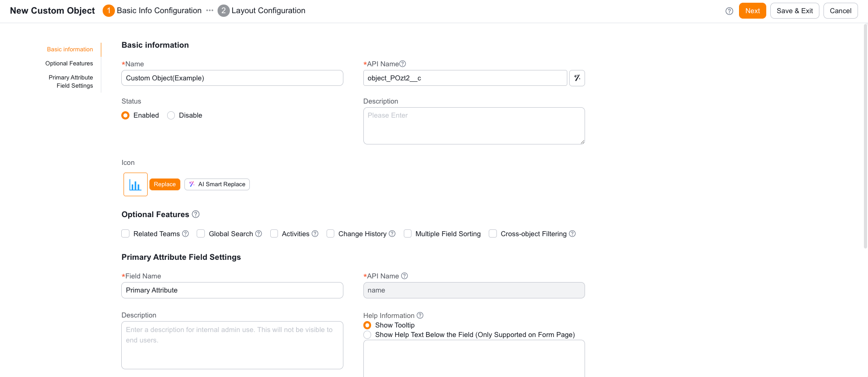Click the AI generate API name icon
This screenshot has width=868, height=377.
[x=577, y=78]
